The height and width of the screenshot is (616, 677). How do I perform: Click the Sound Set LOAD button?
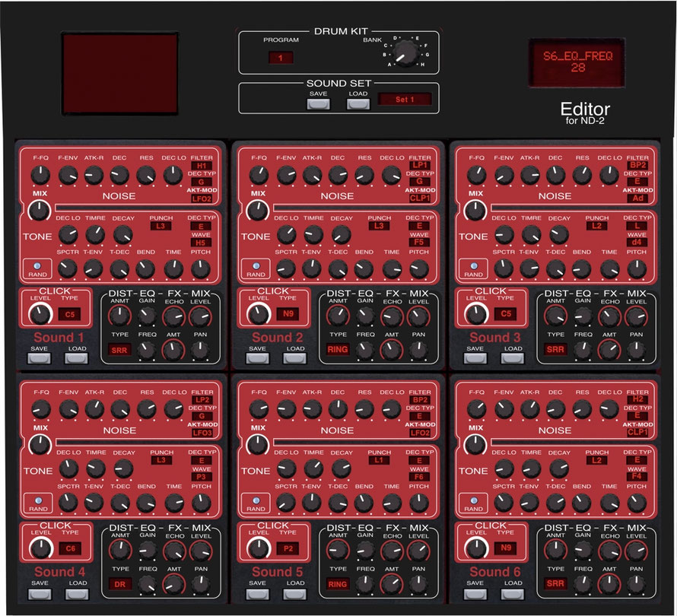358,104
